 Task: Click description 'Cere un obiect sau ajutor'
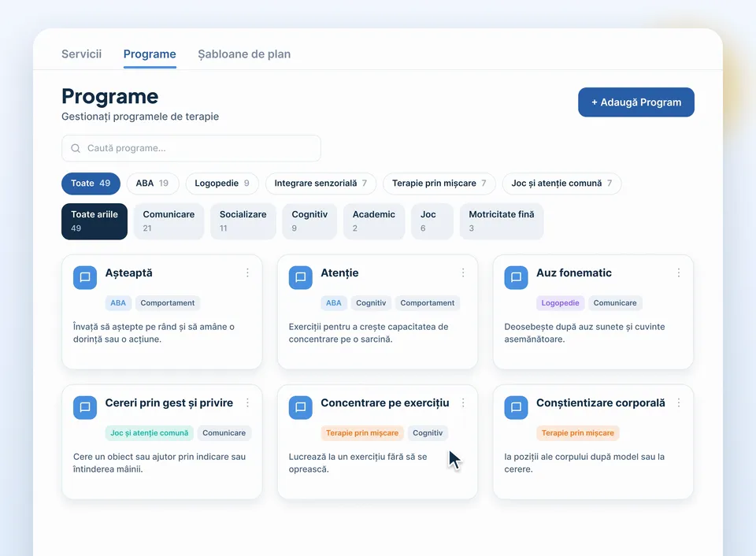pos(159,463)
